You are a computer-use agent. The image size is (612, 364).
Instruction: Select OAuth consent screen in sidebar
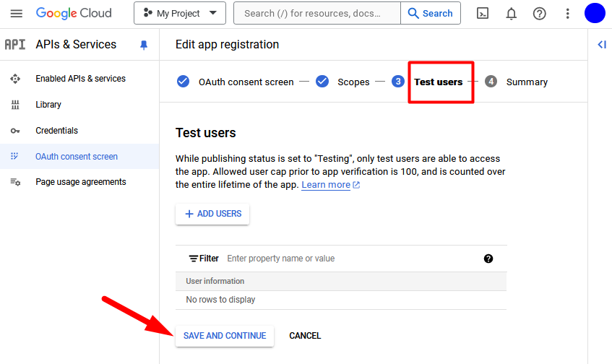(77, 157)
